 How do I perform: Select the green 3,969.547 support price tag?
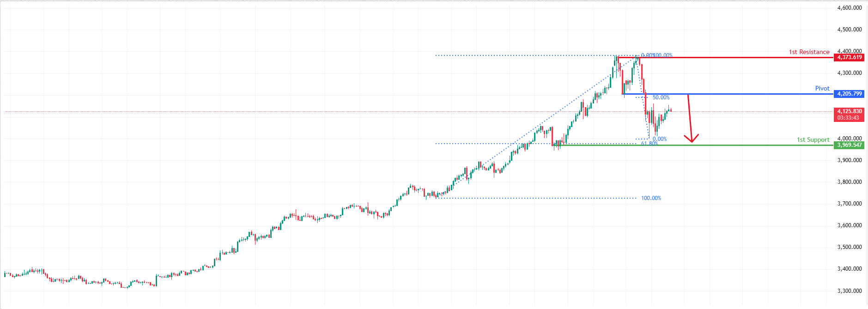coord(849,145)
